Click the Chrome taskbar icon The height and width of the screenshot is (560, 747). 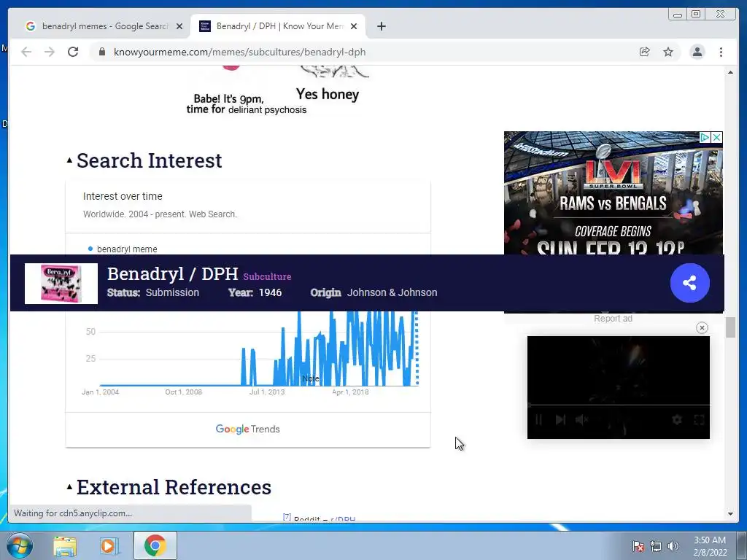pos(155,545)
